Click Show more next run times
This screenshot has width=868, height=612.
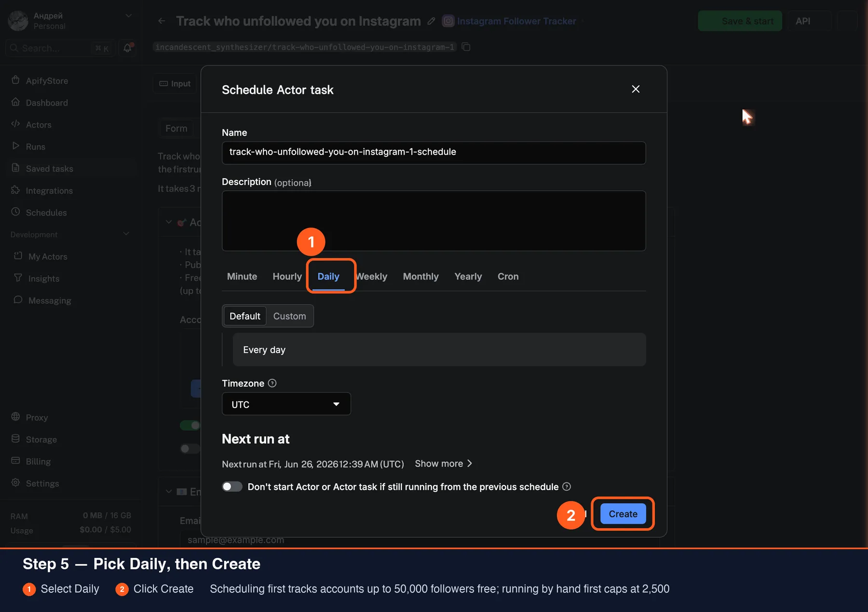[443, 464]
